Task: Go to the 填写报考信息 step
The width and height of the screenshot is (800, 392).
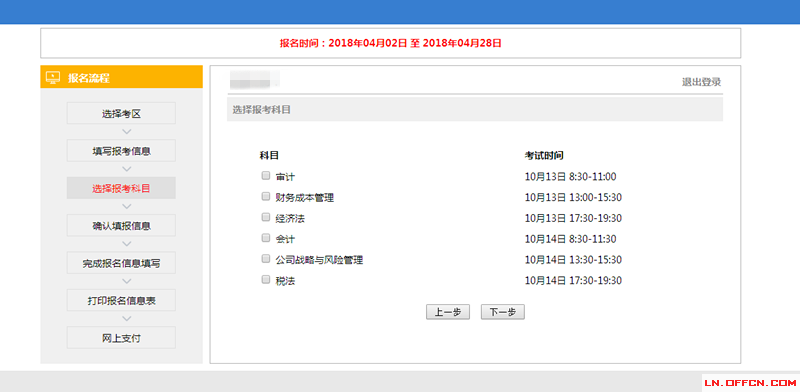Action: point(121,151)
